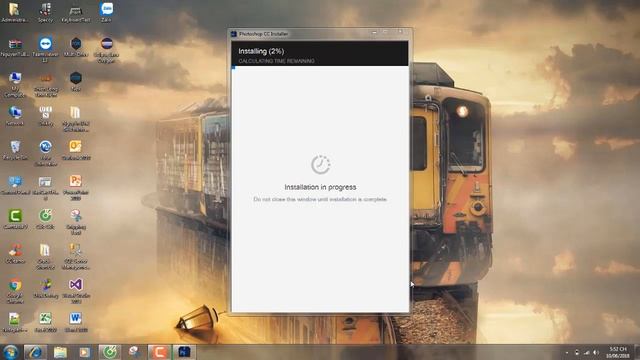Open the network status tray icon
Image resolution: width=640 pixels, height=360 pixels.
point(587,352)
